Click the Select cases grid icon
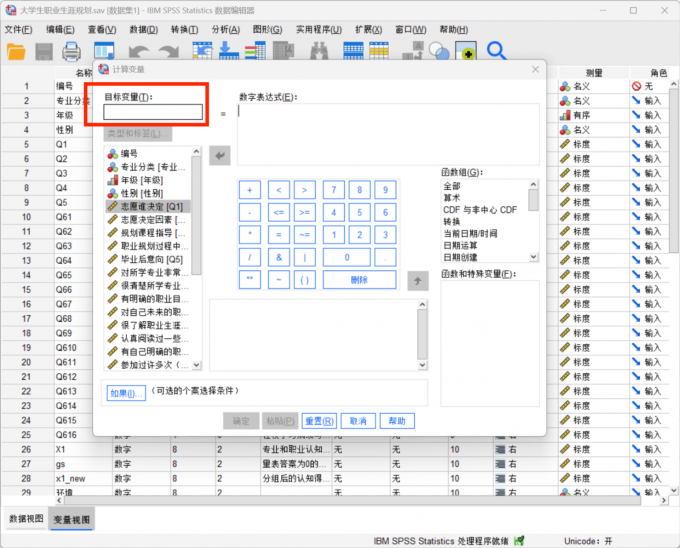This screenshot has width=680, height=548. point(379,51)
